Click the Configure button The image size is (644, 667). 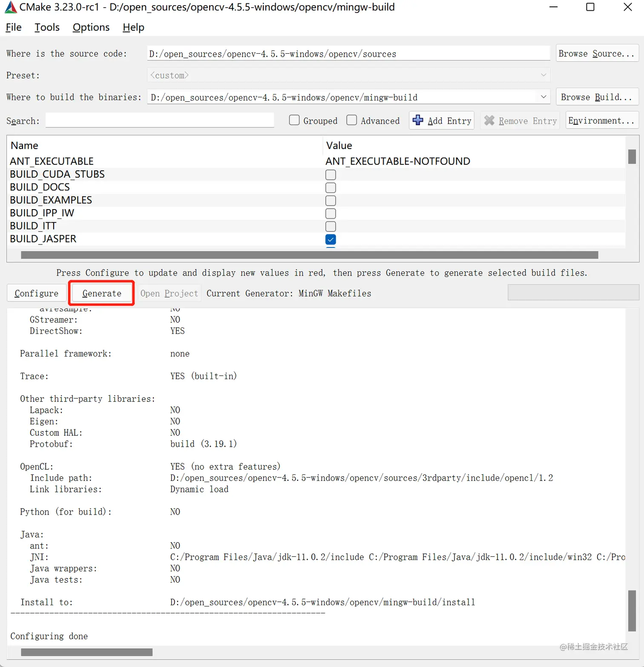[x=37, y=293]
